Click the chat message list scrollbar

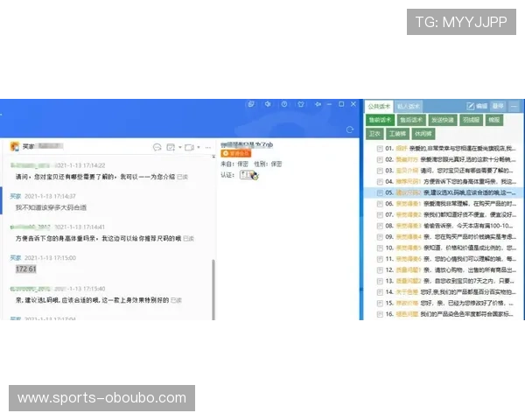(213, 290)
